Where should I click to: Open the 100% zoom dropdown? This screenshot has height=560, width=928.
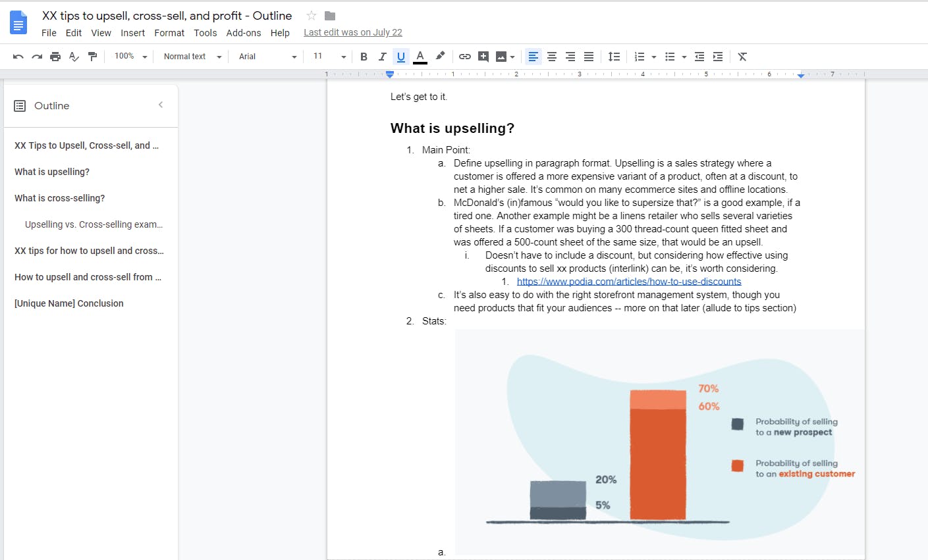pyautogui.click(x=130, y=57)
